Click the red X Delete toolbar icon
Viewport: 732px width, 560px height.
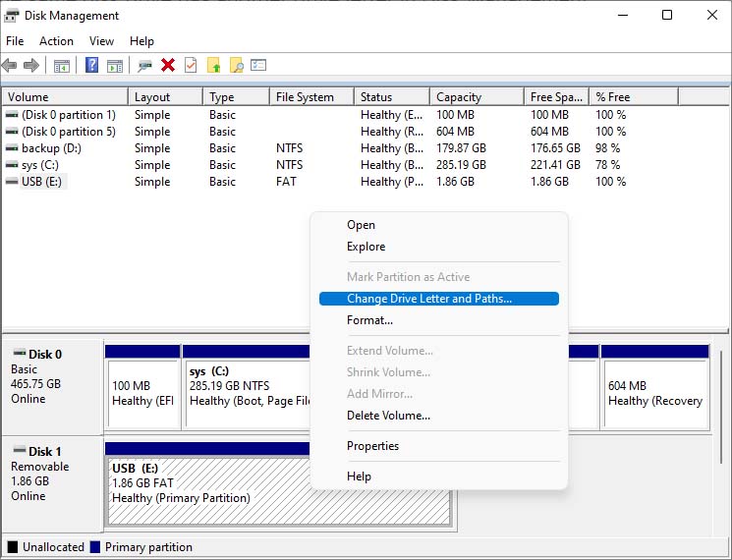pyautogui.click(x=168, y=66)
